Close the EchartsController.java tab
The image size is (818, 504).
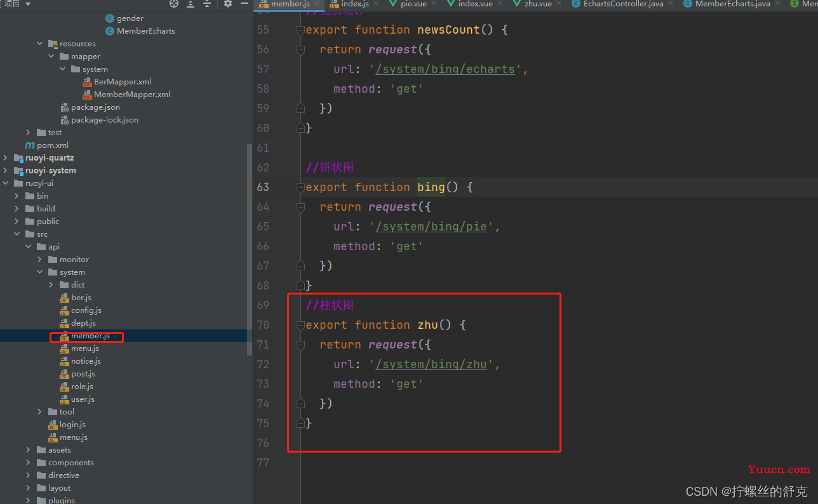(671, 4)
